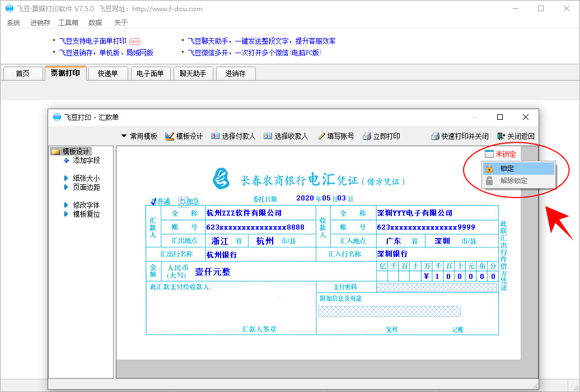Switch to the 快递单 tab

108,73
